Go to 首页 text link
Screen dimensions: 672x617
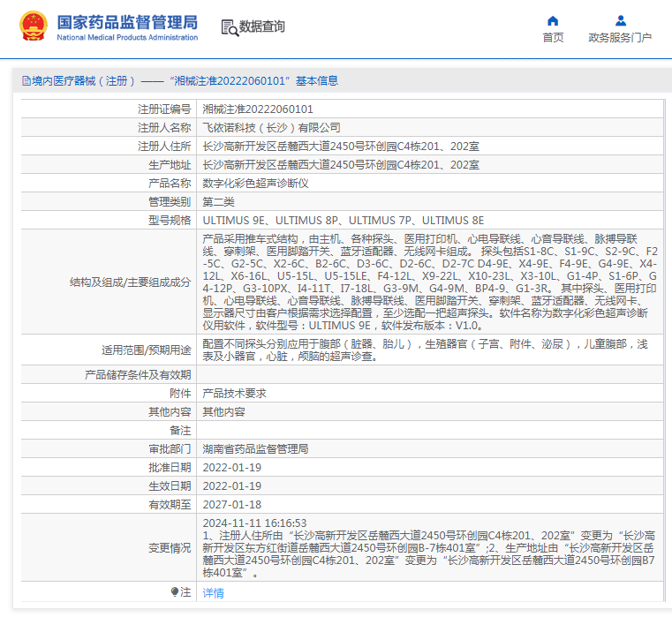[553, 38]
